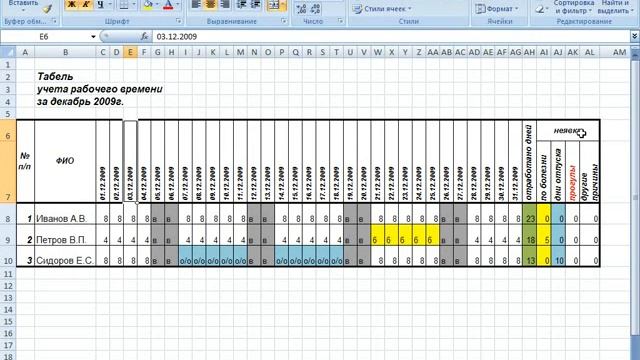Screen dimensions: 640x360
Task: Apply fill color bucket
Action: (148, 4)
